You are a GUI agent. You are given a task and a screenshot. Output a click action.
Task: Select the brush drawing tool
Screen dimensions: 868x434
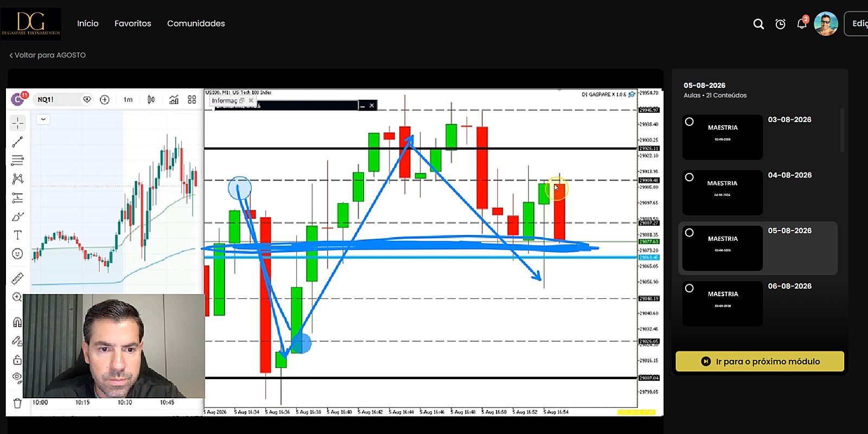pyautogui.click(x=17, y=216)
